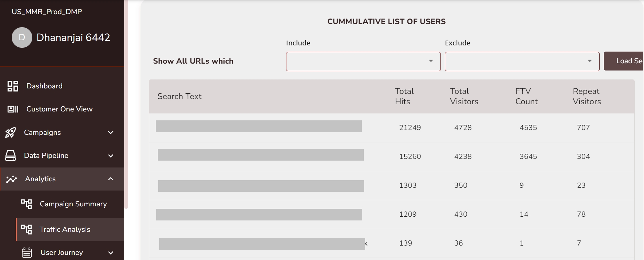Click the sidebar vertical scrollbar
This screenshot has height=260, width=644.
click(x=126, y=103)
